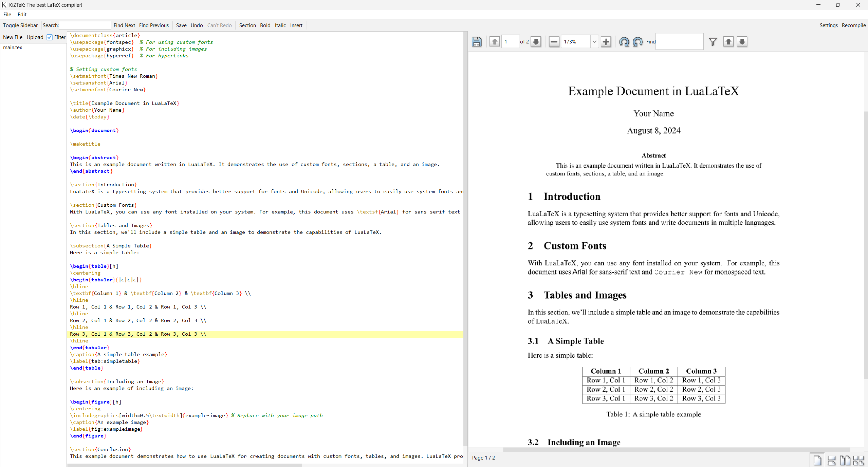Screen dimensions: 868x467
Task: Click the \includegraphics line in editor
Action: [196, 415]
